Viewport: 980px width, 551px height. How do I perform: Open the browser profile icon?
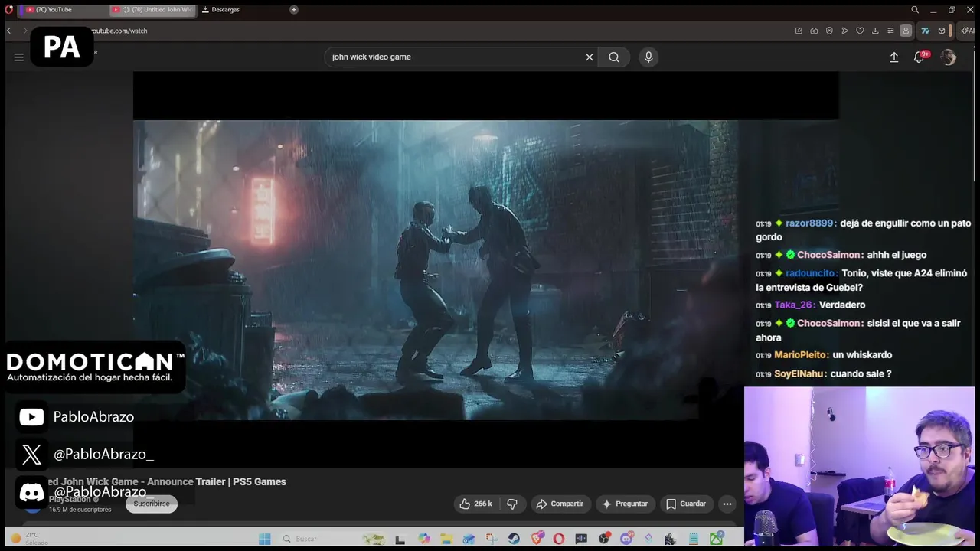coord(906,31)
